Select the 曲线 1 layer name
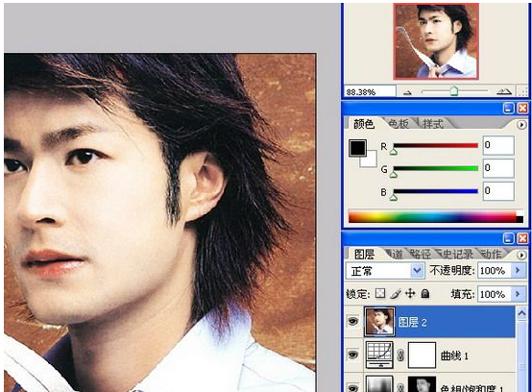 (x=454, y=355)
